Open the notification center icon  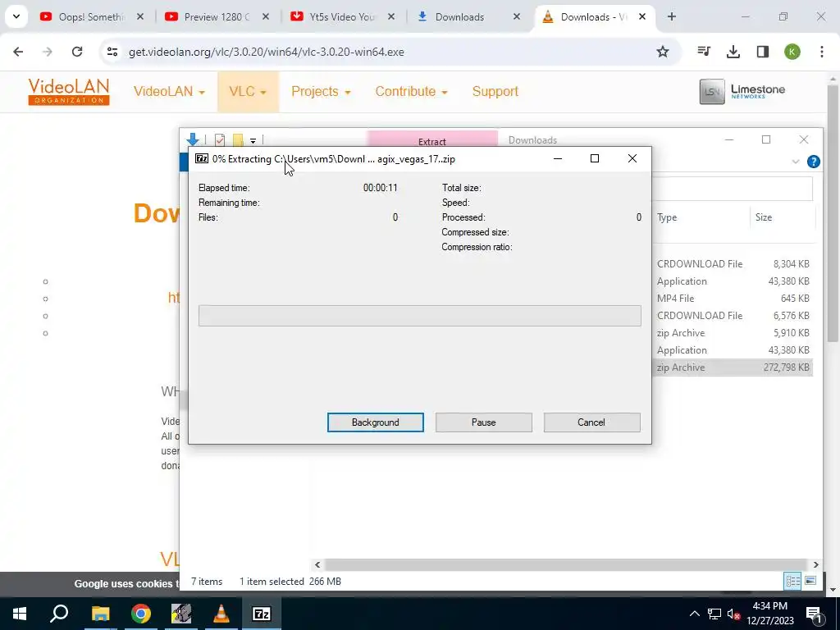click(814, 614)
